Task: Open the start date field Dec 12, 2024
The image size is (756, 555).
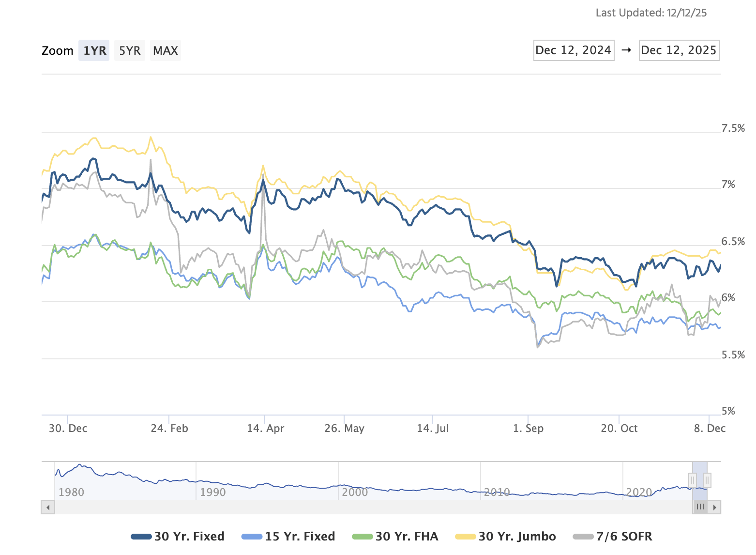Action: (x=574, y=50)
